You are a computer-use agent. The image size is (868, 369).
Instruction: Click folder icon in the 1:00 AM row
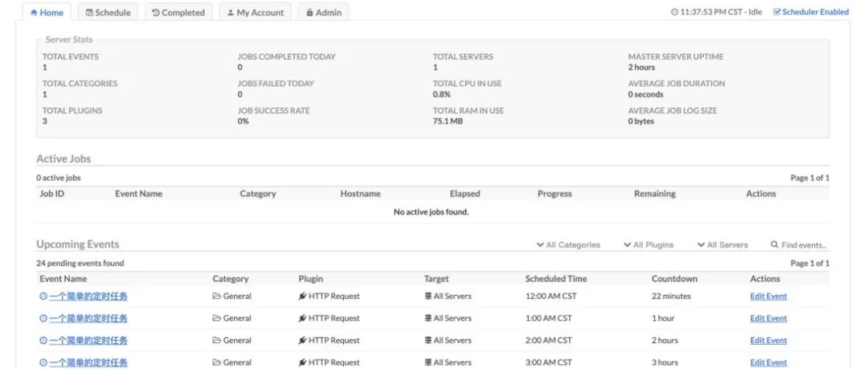[216, 318]
